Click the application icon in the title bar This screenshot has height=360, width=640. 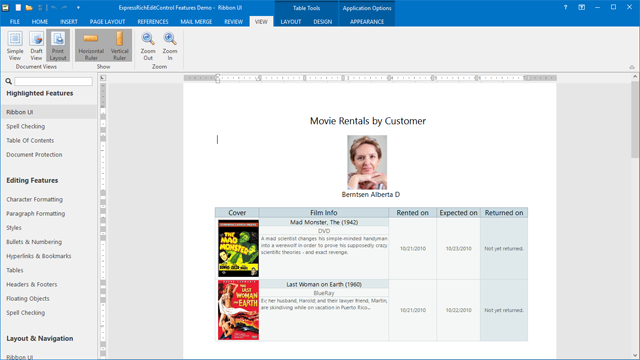pyautogui.click(x=6, y=7)
